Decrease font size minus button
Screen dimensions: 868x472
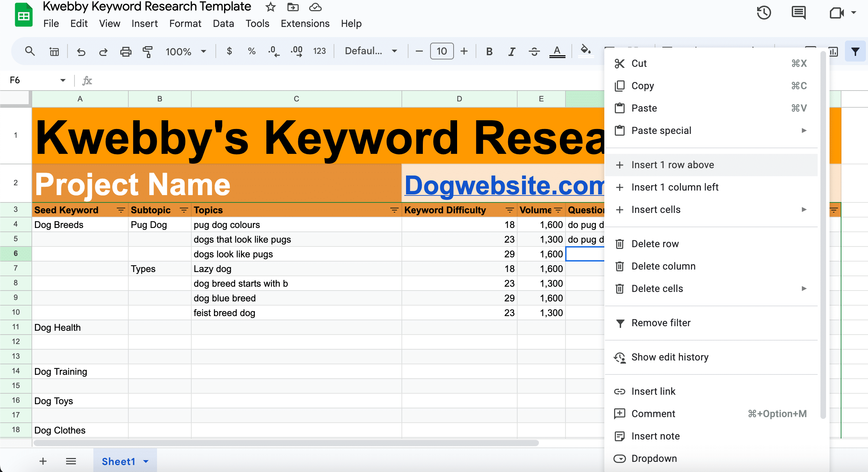[419, 51]
